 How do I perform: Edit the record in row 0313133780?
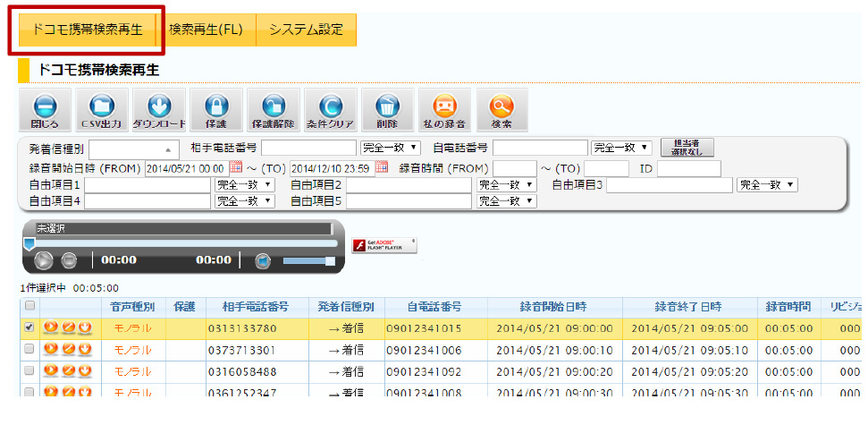(68, 328)
